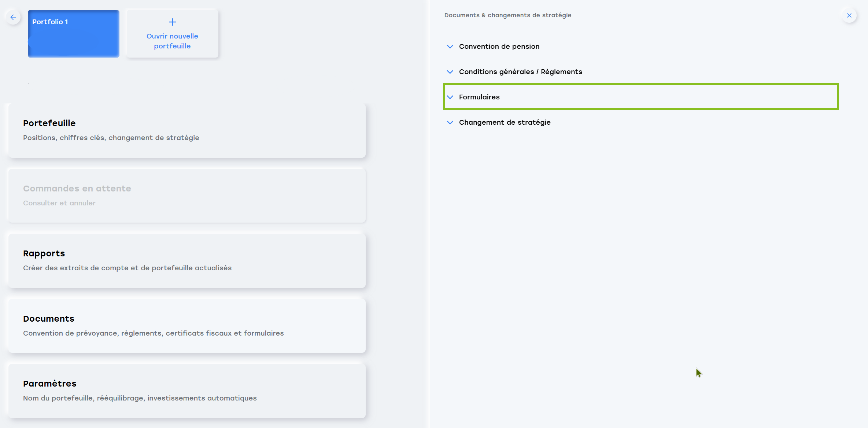
Task: Select the Portfolio 1 tab
Action: (74, 33)
